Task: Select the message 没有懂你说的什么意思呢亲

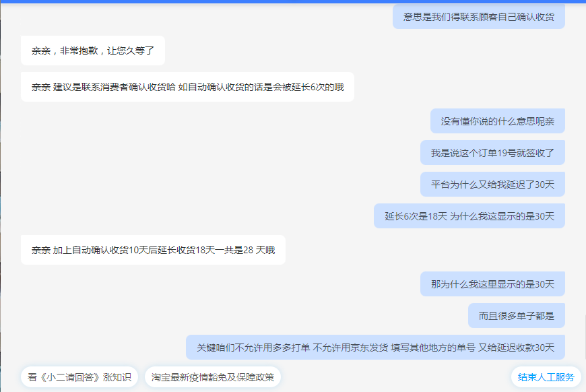Action: coord(497,121)
